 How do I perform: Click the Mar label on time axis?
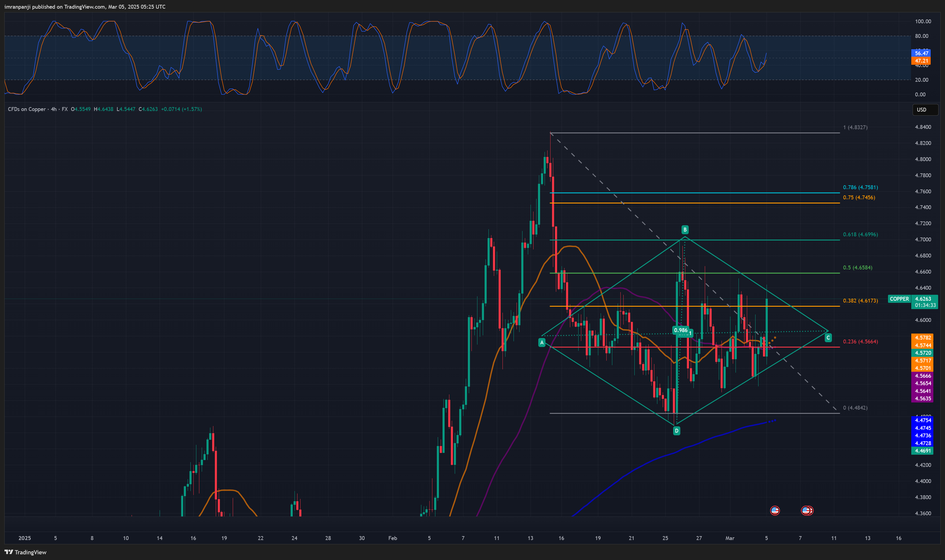(730, 538)
